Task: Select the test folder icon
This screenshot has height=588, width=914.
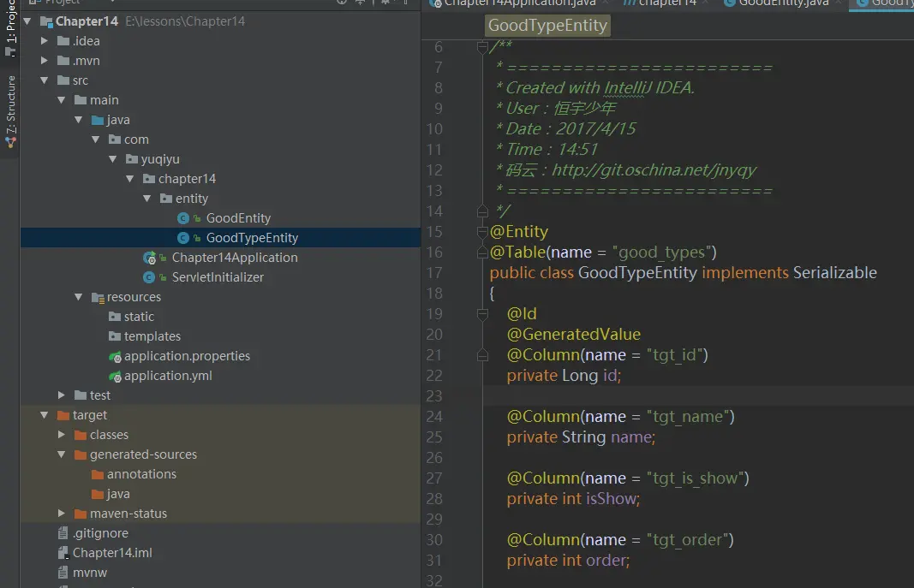Action: 81,395
